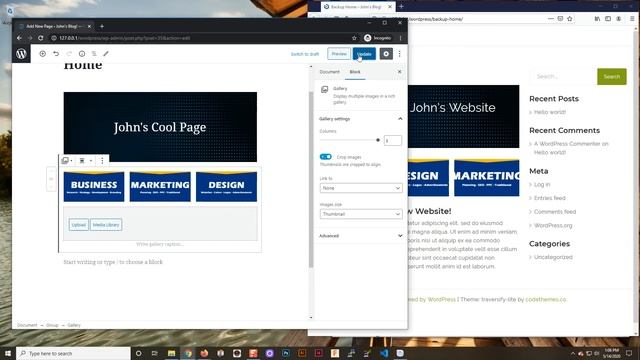Click the gallery Upload button
Viewport: 640px width, 360px height.
click(x=78, y=225)
